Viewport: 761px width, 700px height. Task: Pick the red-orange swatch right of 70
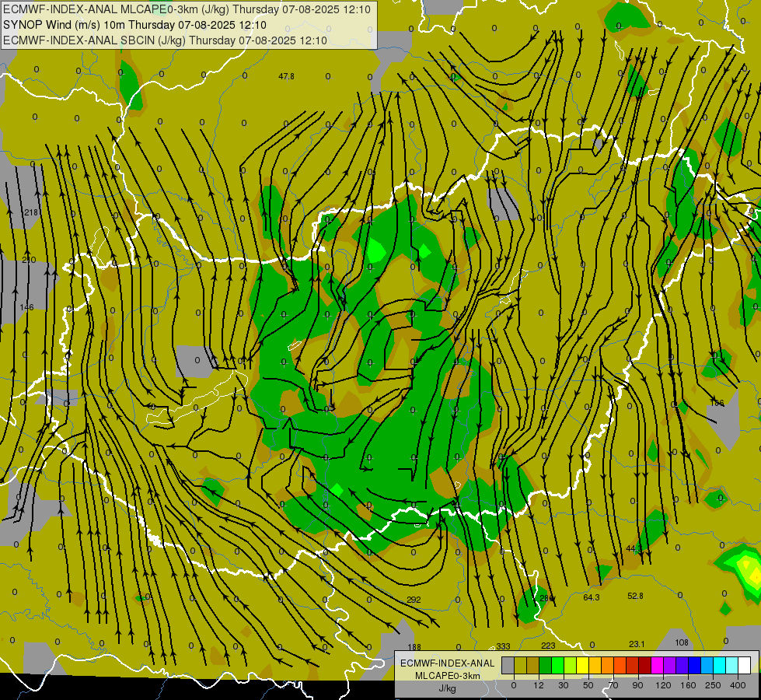(620, 665)
